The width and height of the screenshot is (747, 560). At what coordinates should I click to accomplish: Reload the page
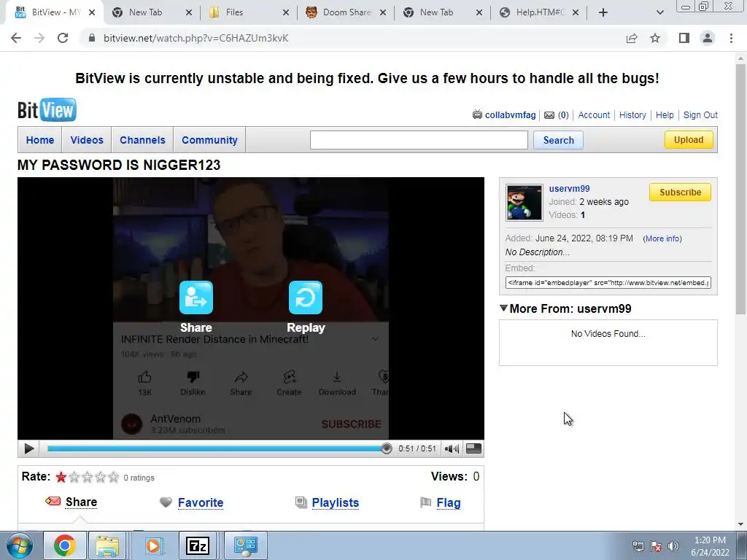(63, 38)
